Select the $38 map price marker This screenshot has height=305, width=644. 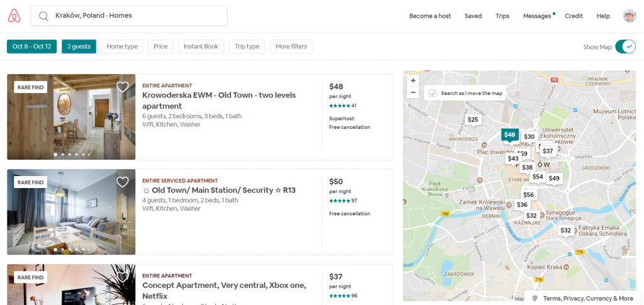527,167
